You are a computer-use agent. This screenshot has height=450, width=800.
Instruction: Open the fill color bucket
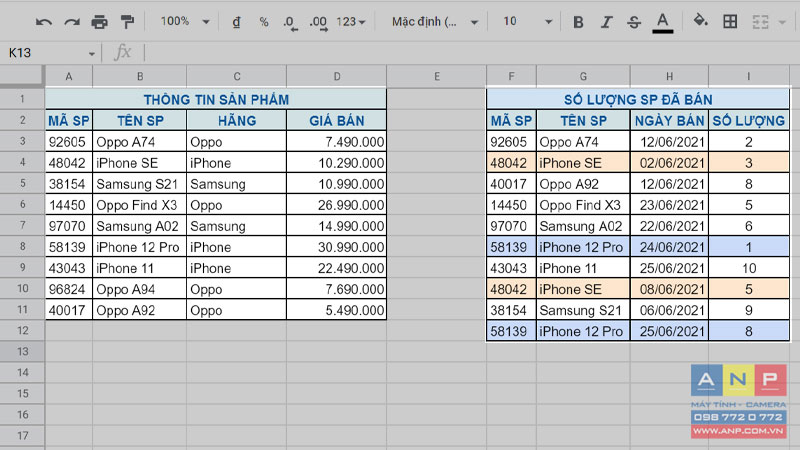(x=701, y=21)
